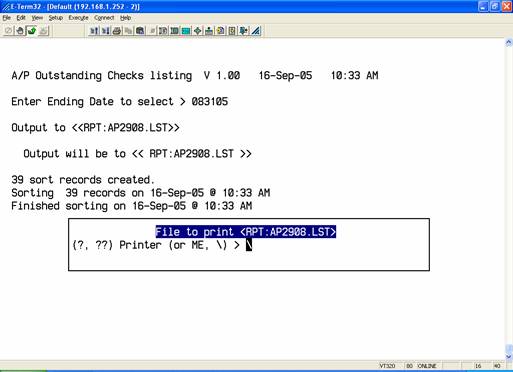Viewport: 513px width, 372px height.
Task: Click the greyed copy icon next to printer
Action: pos(128,31)
